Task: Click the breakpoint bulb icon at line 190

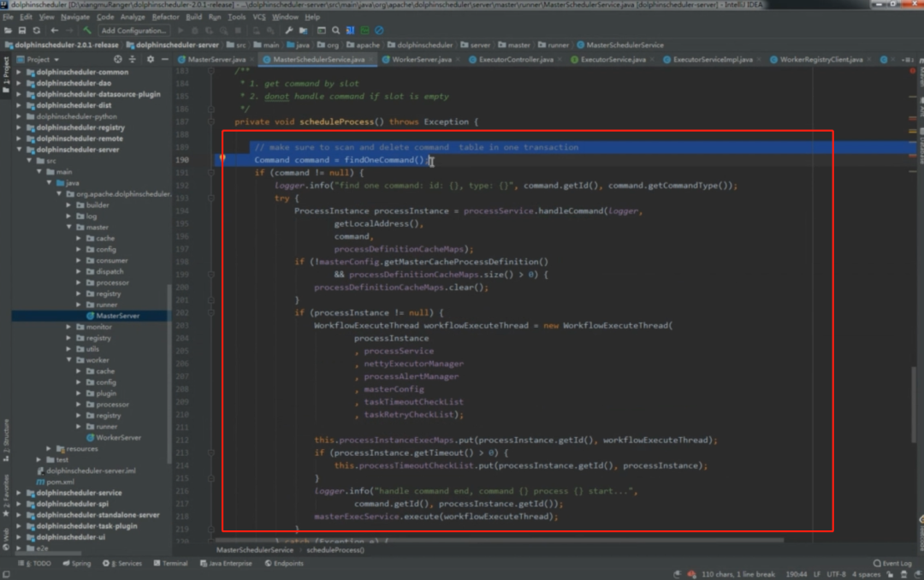Action: coord(222,158)
